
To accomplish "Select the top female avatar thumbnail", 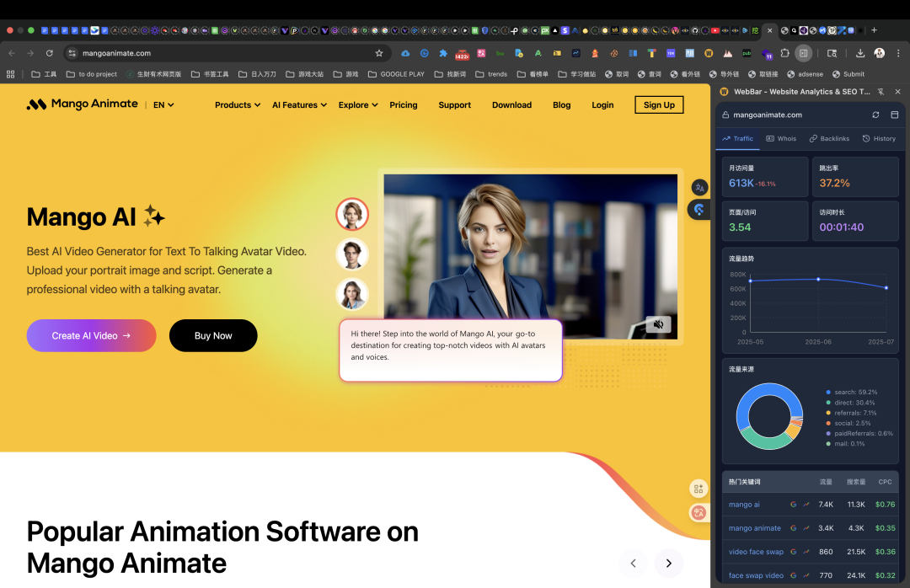I will [352, 214].
